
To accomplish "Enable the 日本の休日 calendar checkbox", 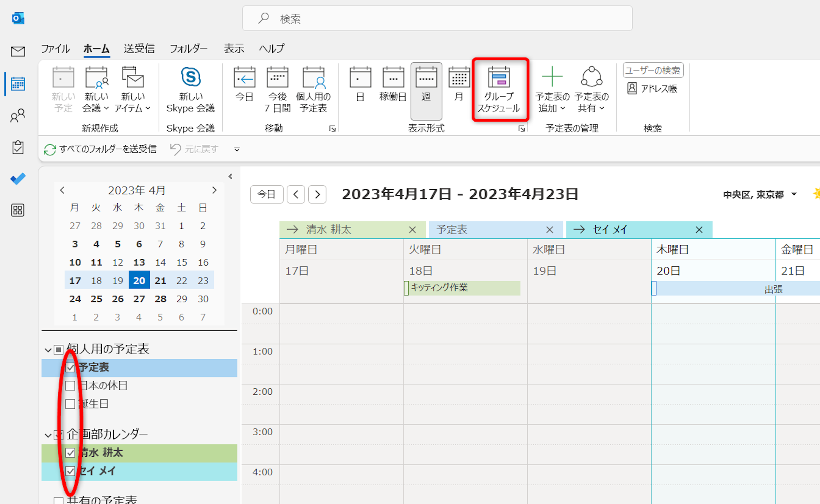I will click(x=70, y=386).
